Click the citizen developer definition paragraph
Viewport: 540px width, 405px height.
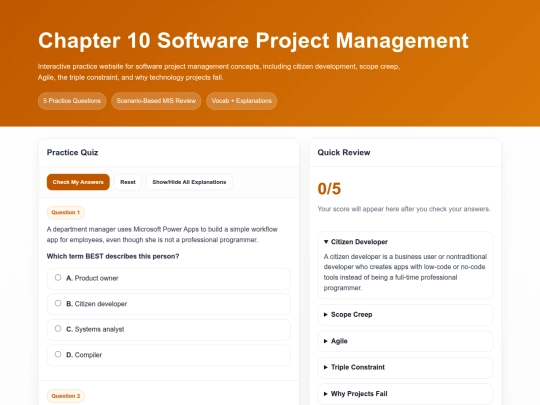405,272
